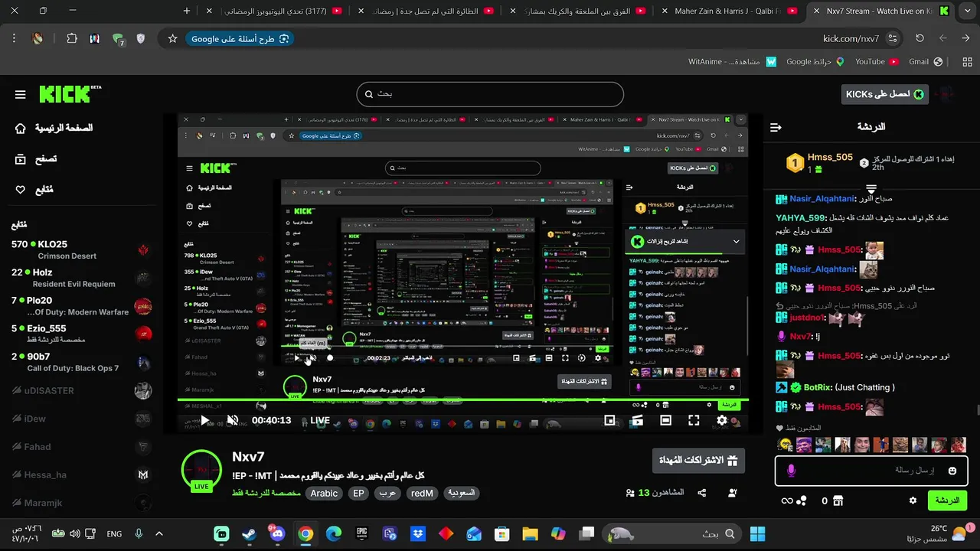Click the share stream icon

click(x=701, y=494)
